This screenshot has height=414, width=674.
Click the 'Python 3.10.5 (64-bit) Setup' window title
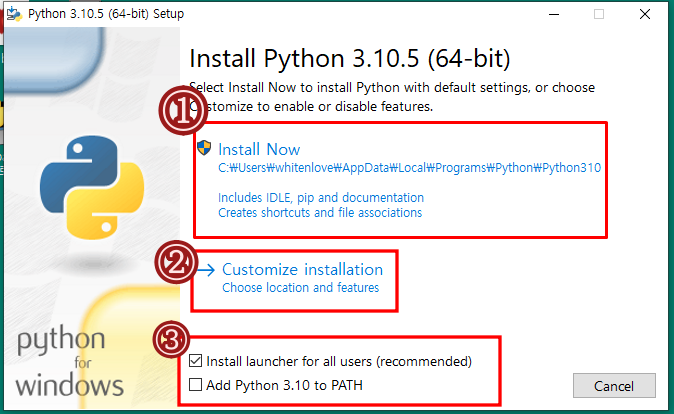pos(106,14)
